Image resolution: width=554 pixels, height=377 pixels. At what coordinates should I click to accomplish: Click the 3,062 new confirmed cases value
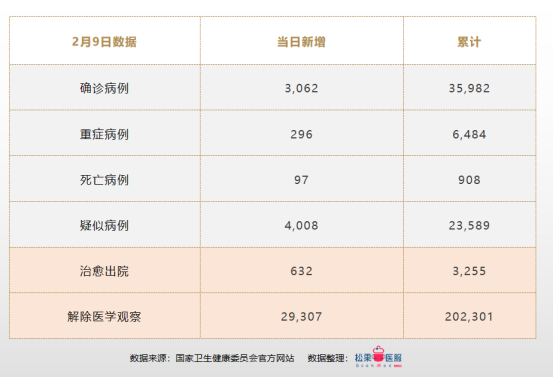click(x=301, y=88)
